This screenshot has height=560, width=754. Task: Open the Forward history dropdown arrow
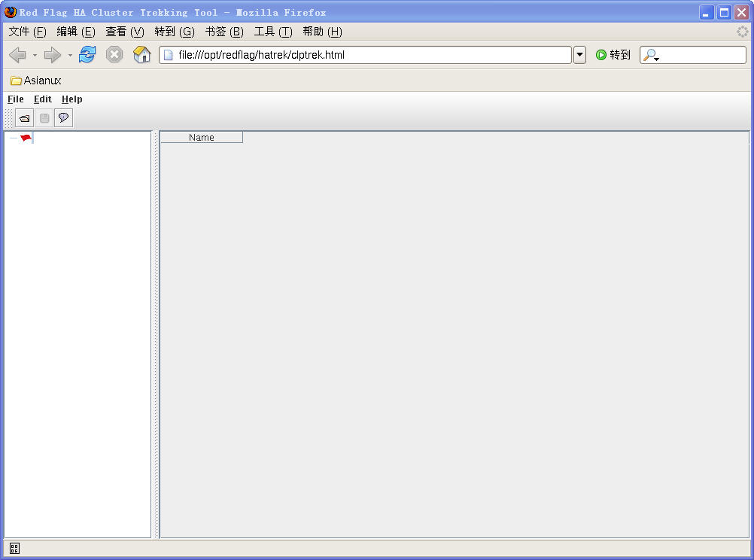(70, 55)
